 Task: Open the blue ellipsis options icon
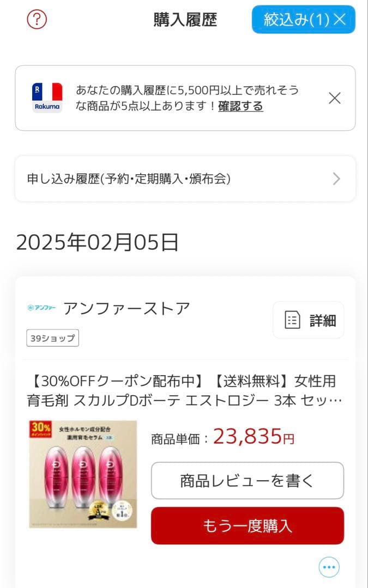click(329, 567)
